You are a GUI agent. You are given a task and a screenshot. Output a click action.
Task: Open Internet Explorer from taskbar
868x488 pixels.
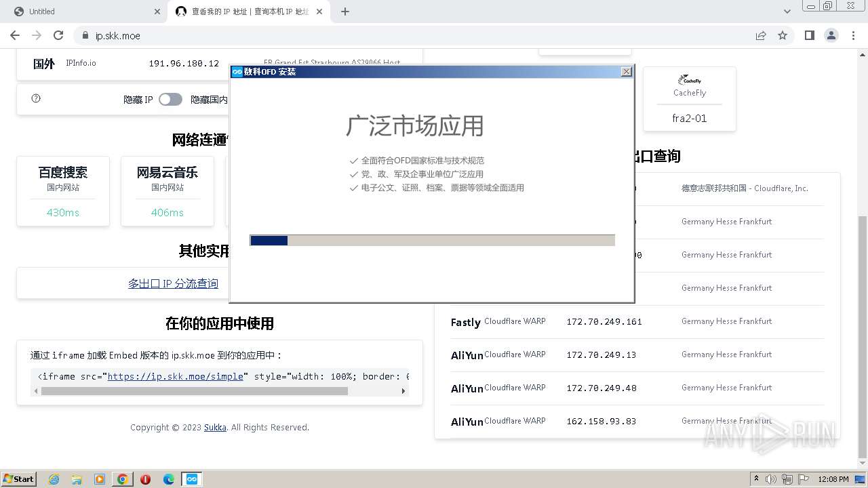click(54, 479)
